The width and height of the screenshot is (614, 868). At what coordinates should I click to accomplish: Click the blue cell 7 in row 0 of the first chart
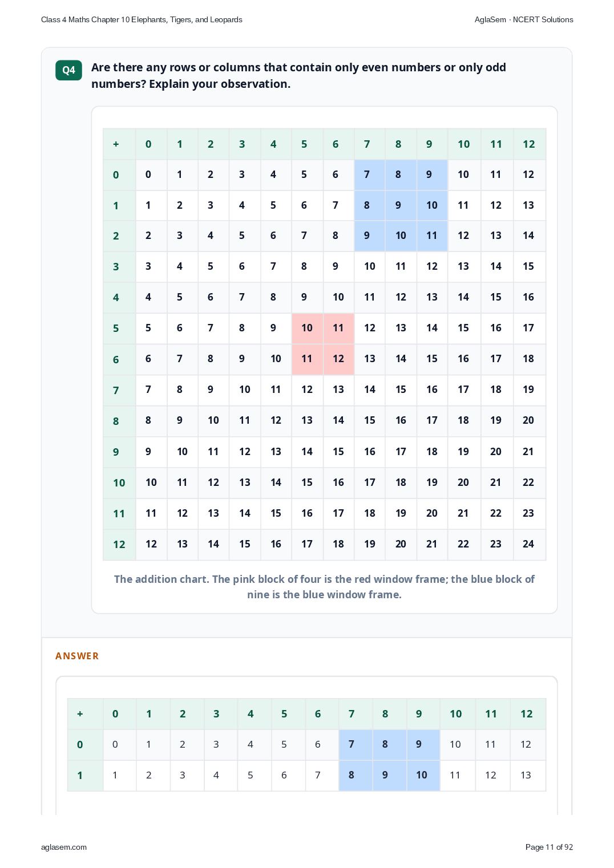tap(367, 175)
